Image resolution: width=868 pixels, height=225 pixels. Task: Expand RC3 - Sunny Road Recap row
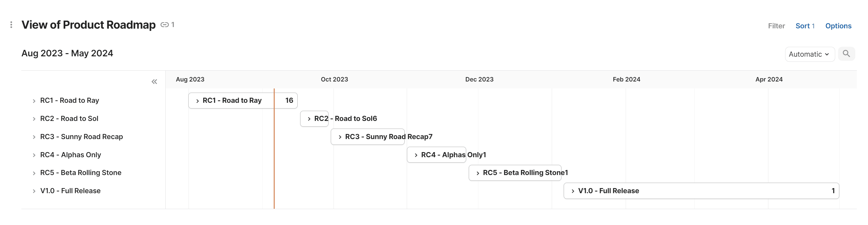pyautogui.click(x=34, y=137)
